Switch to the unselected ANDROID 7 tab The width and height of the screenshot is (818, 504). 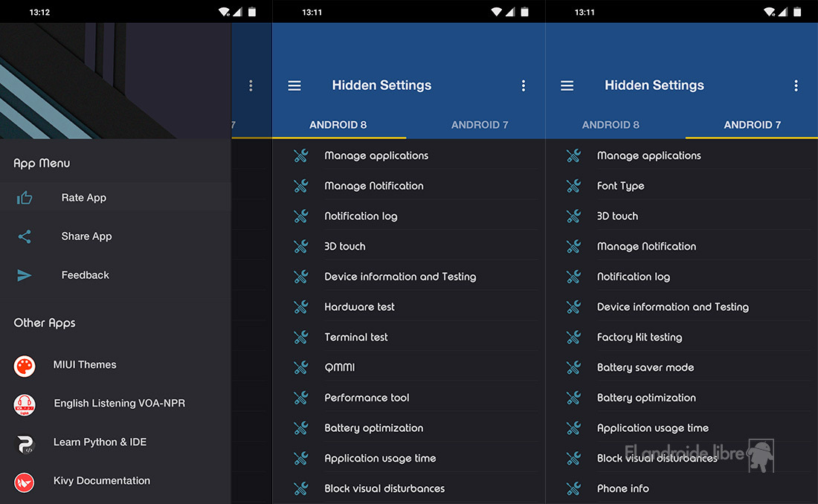480,125
